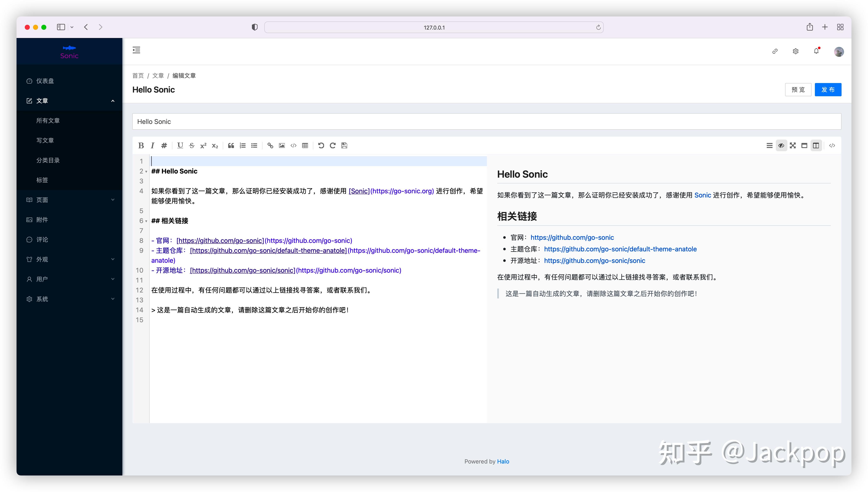The height and width of the screenshot is (492, 868).
Task: Insert a heading using the hash icon
Action: click(x=164, y=146)
